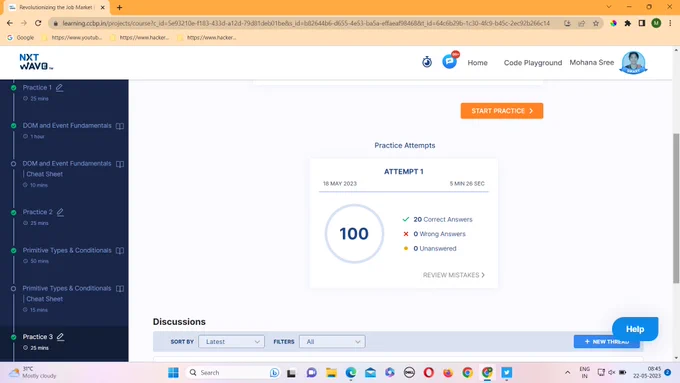Click the 100 score circle
Viewport: 680px width, 383px height.
tap(354, 234)
